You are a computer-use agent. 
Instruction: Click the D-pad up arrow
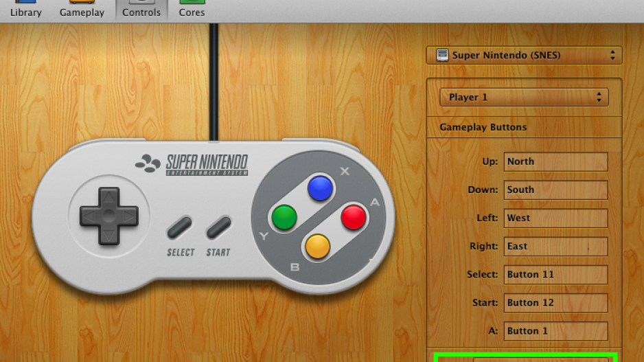[109, 197]
